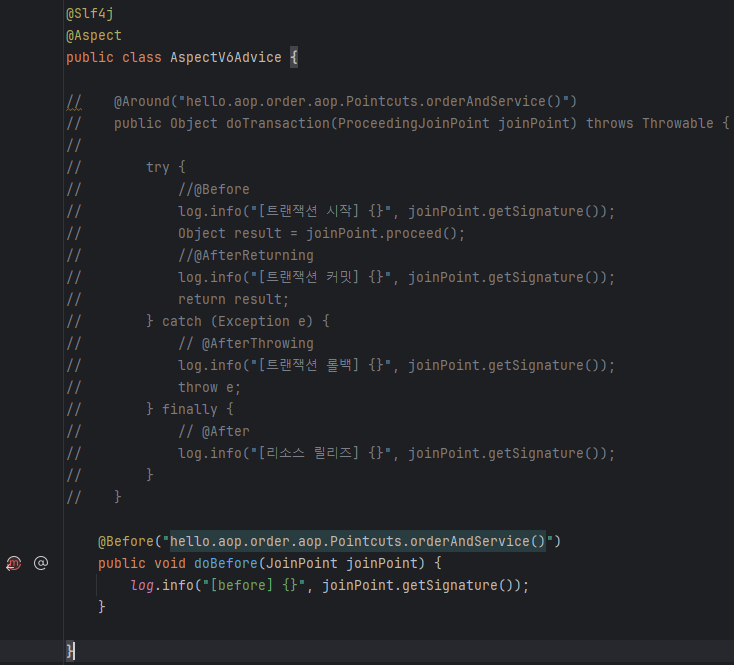Click the @Before annotation keyword
The width and height of the screenshot is (734, 665).
[126, 541]
